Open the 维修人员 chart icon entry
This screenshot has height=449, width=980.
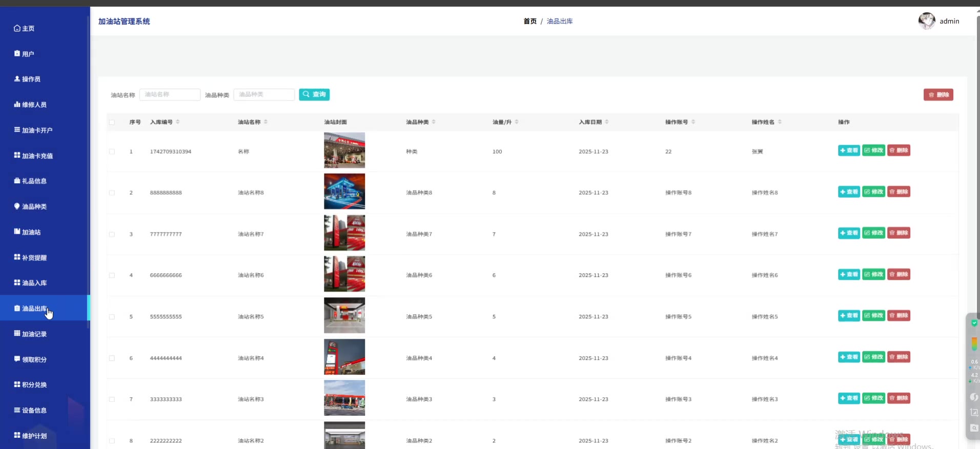click(x=17, y=105)
